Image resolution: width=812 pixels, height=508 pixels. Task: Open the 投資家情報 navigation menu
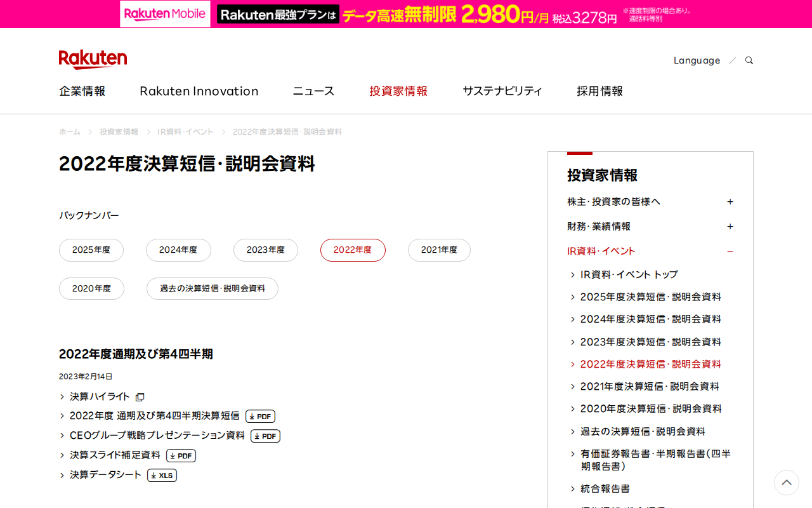[398, 91]
